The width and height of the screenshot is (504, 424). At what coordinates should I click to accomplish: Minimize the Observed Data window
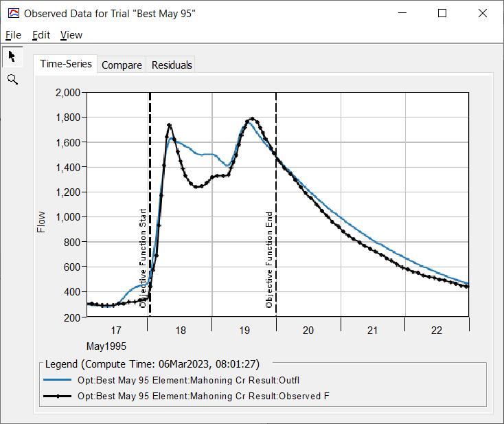(402, 13)
